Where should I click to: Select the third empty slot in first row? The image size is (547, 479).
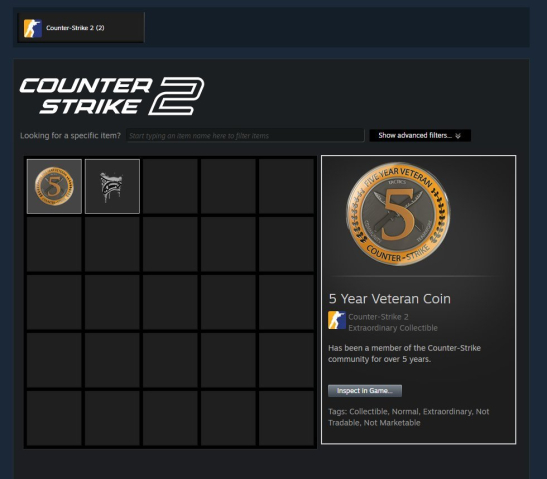[x=170, y=186]
